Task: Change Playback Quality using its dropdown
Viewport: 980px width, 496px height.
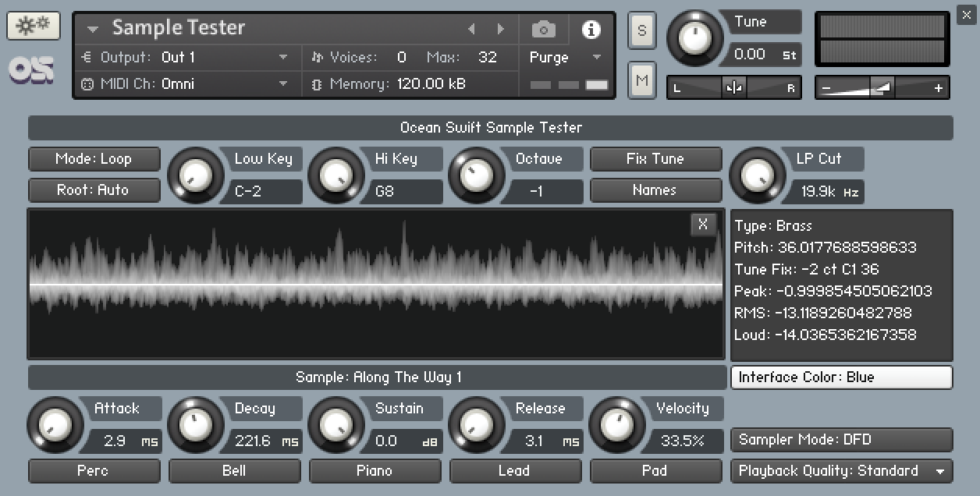Action: pos(841,471)
